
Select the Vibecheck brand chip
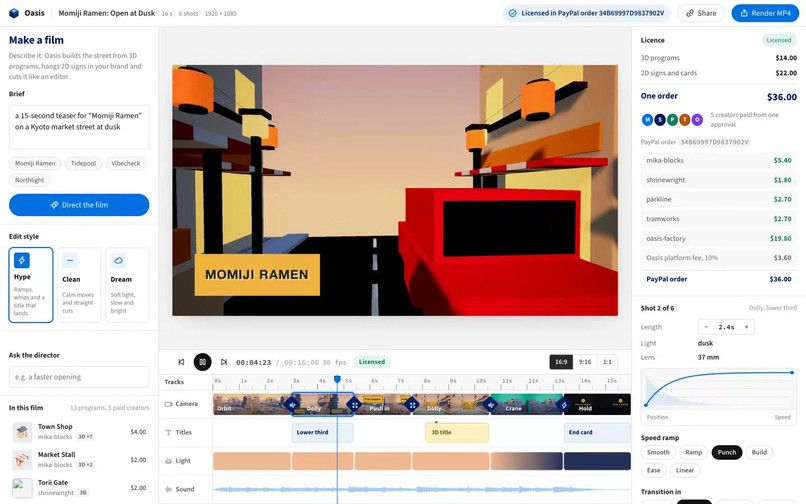coord(126,164)
